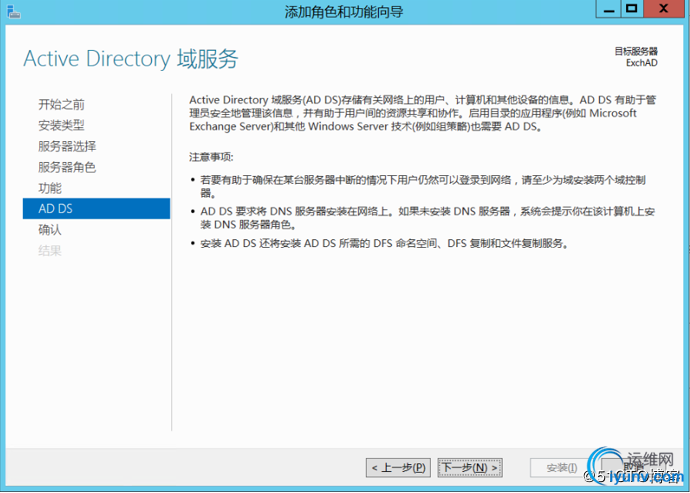Select 安装类型 in the sidebar
Image resolution: width=690 pixels, height=493 pixels.
pos(61,125)
